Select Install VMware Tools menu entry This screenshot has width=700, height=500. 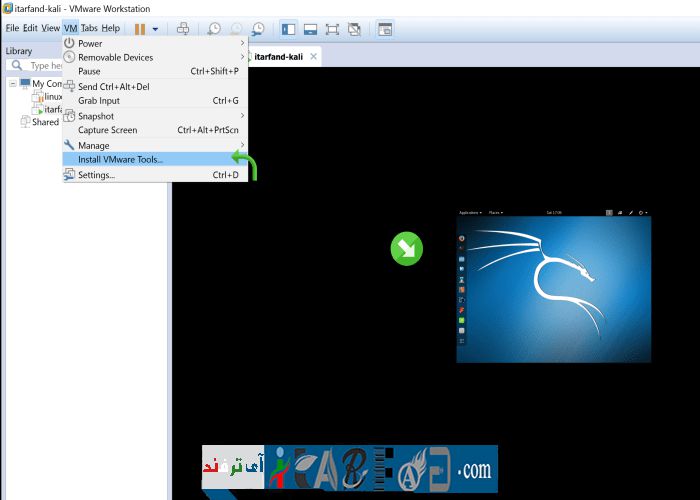[x=120, y=159]
